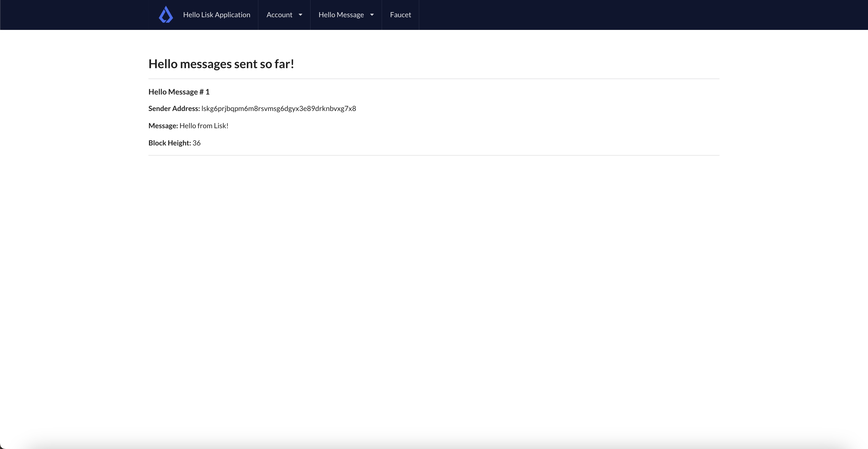Image resolution: width=868 pixels, height=449 pixels.
Task: Click the Lisk droplet emblem in navbar
Action: 166,14
